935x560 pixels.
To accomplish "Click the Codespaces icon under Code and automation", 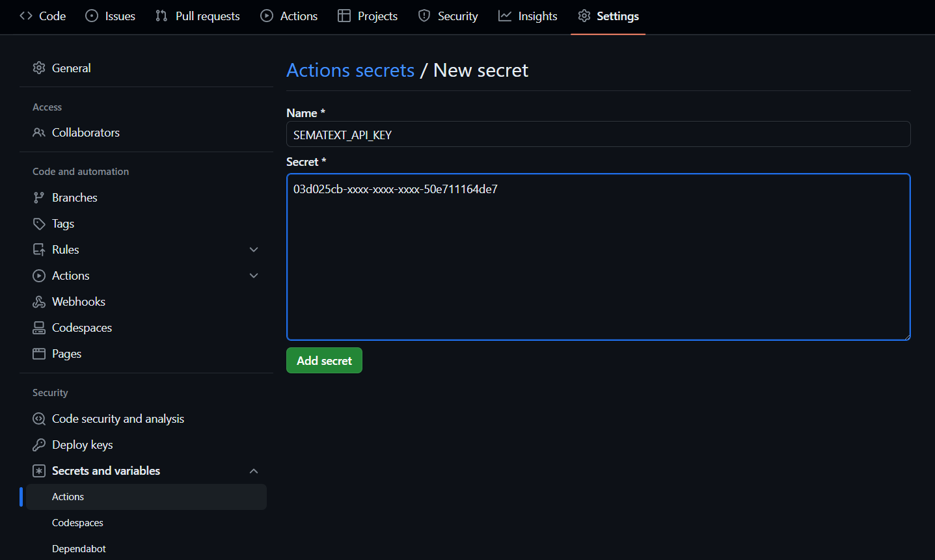I will coord(39,328).
